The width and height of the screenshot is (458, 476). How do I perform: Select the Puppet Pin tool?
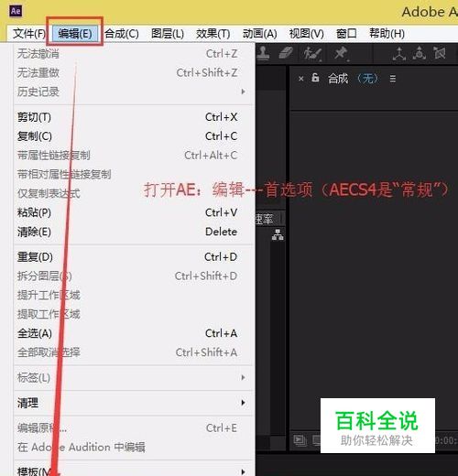pyautogui.click(x=341, y=53)
